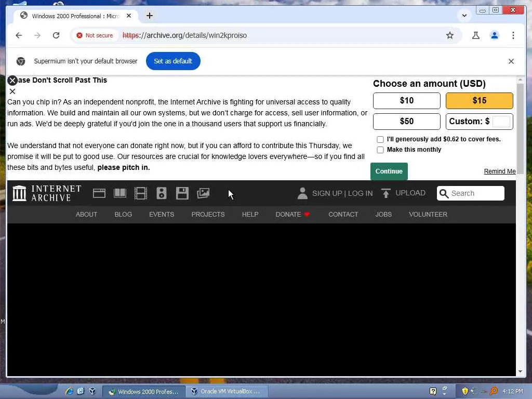532x399 pixels.
Task: Open the JOBS menu item
Action: click(383, 215)
